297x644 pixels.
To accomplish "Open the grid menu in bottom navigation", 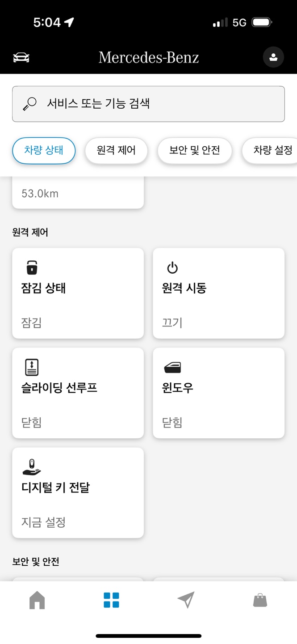I will click(111, 601).
